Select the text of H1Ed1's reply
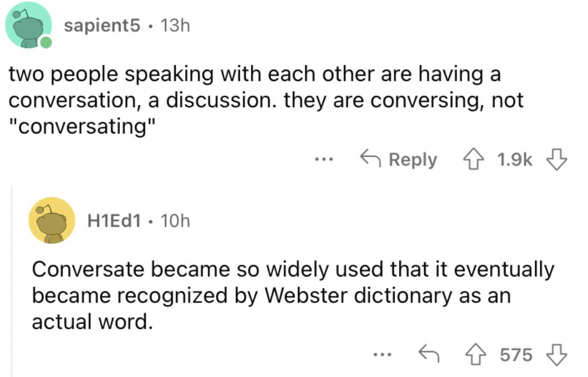Viewport: 588px width, 377px height. click(x=293, y=296)
